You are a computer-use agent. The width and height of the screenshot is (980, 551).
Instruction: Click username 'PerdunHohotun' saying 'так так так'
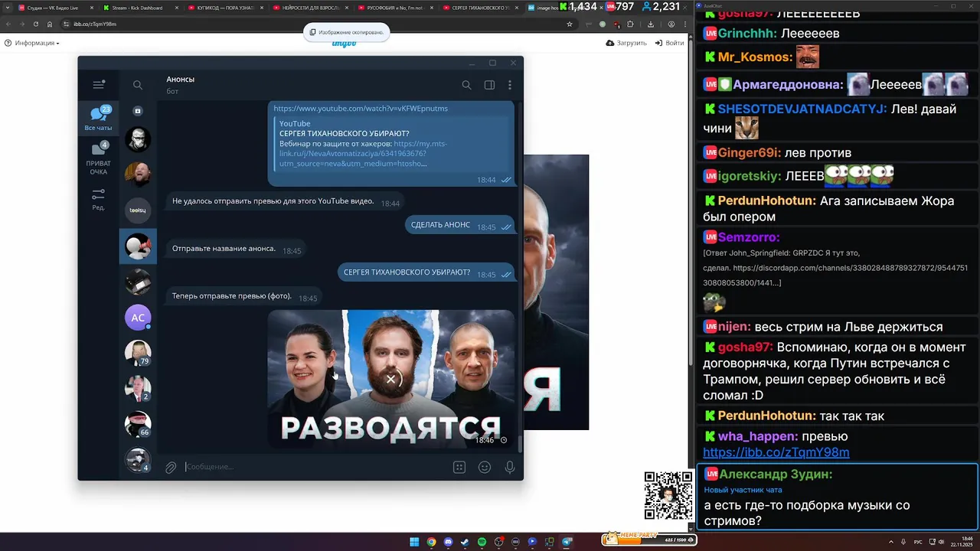tap(766, 416)
